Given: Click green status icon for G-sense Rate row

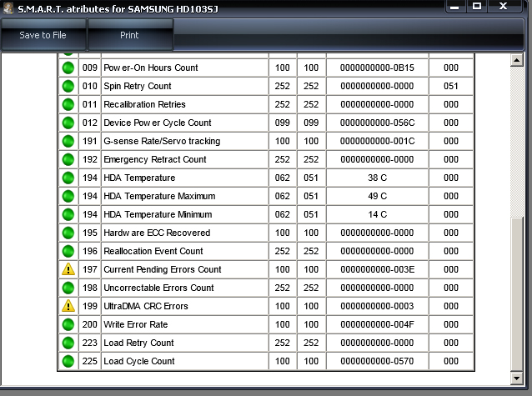Looking at the screenshot, I should point(68,141).
